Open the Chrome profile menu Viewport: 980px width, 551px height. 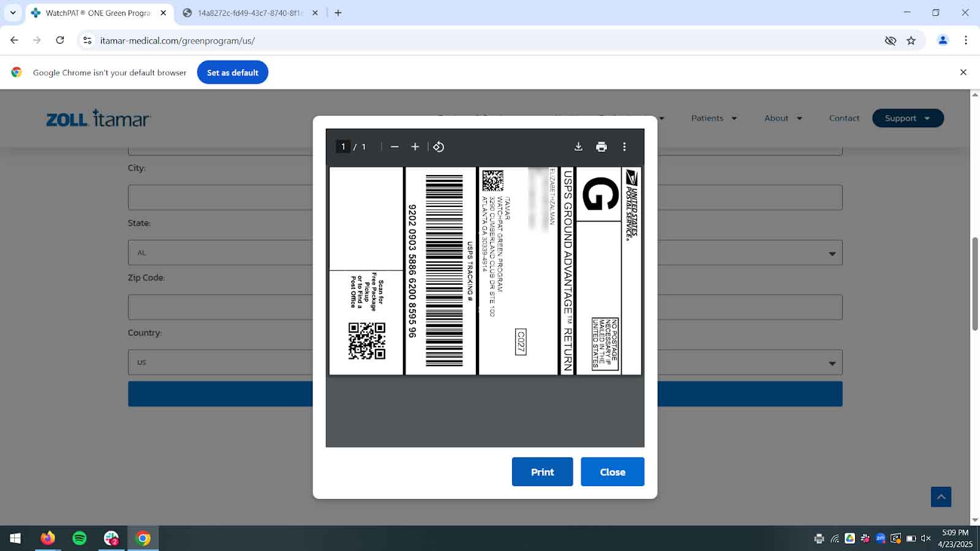coord(943,40)
